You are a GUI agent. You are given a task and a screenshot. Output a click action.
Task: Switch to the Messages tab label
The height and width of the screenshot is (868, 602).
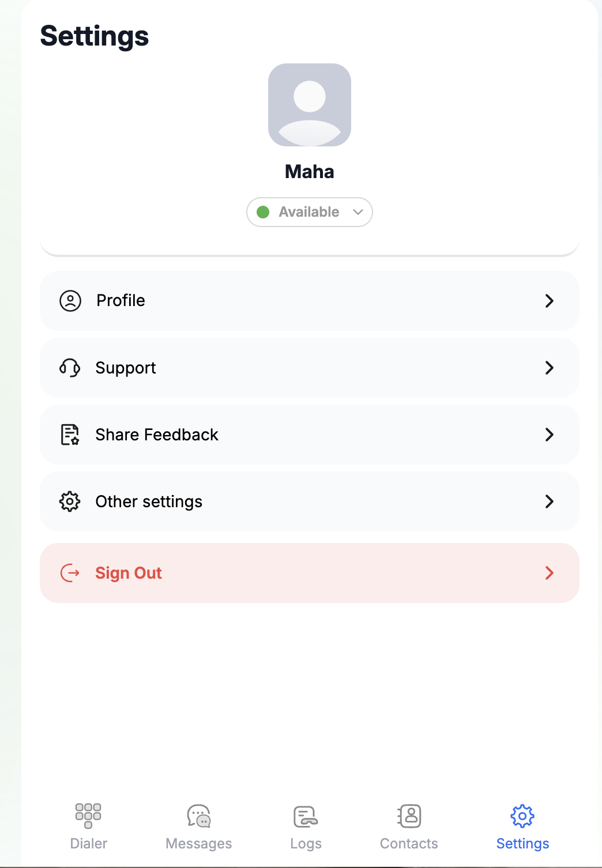(199, 844)
